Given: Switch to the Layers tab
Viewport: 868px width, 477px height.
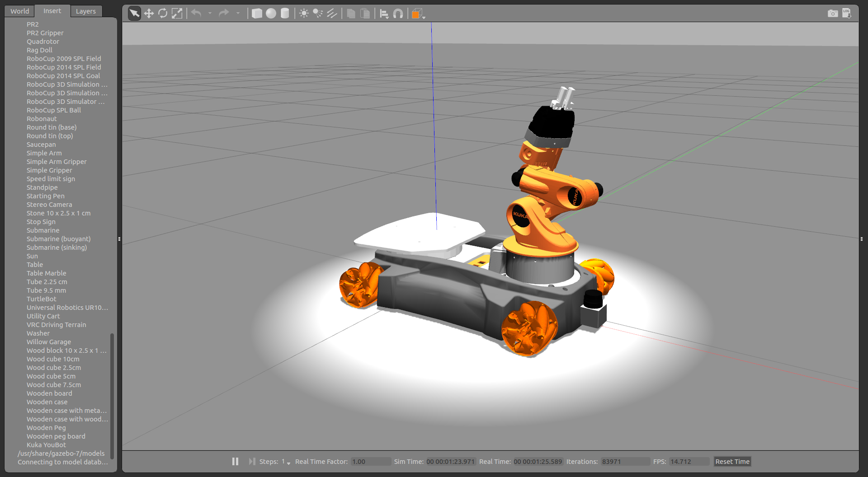Looking at the screenshot, I should [x=86, y=11].
